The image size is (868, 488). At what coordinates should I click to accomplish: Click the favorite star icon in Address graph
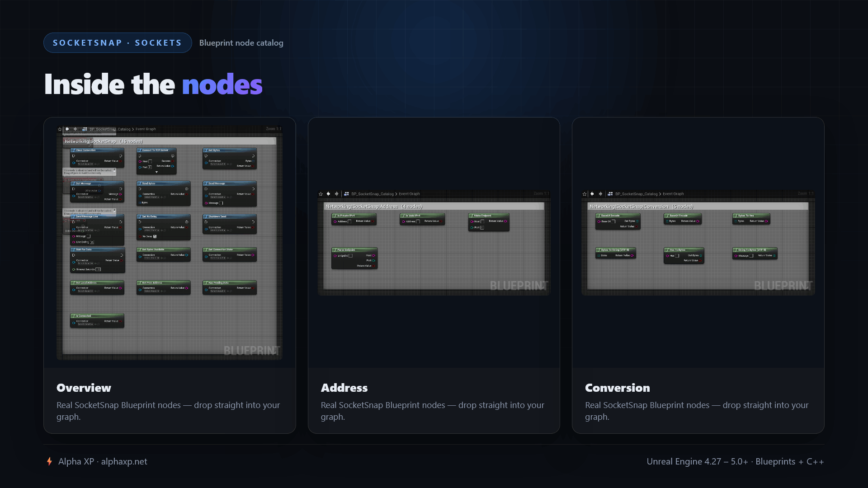(x=321, y=194)
